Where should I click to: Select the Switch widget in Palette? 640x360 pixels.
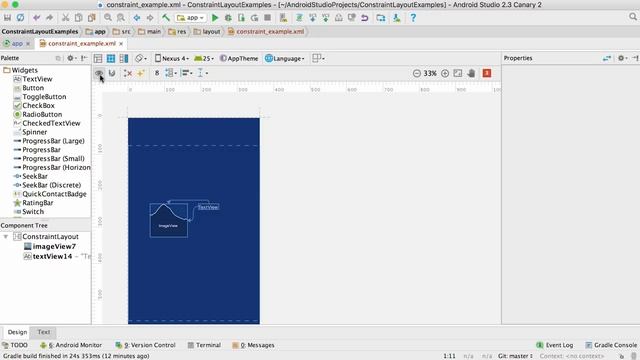tap(29, 211)
